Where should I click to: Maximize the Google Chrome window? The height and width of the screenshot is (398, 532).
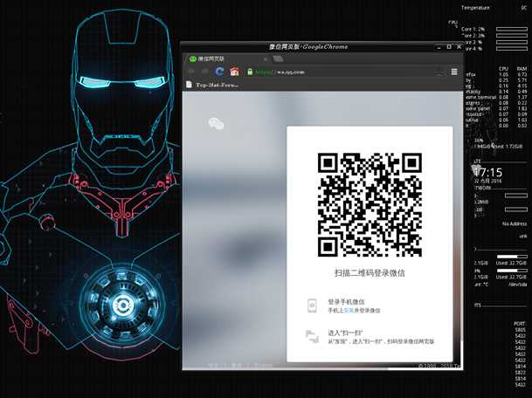[449, 47]
